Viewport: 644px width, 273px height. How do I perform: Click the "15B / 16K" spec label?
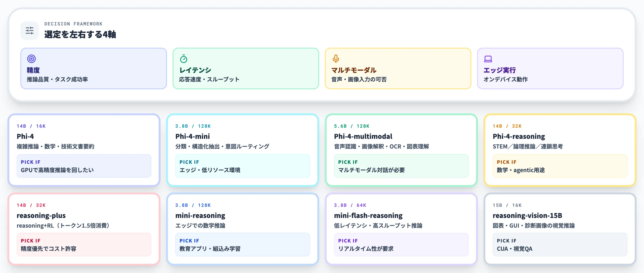[507, 205]
